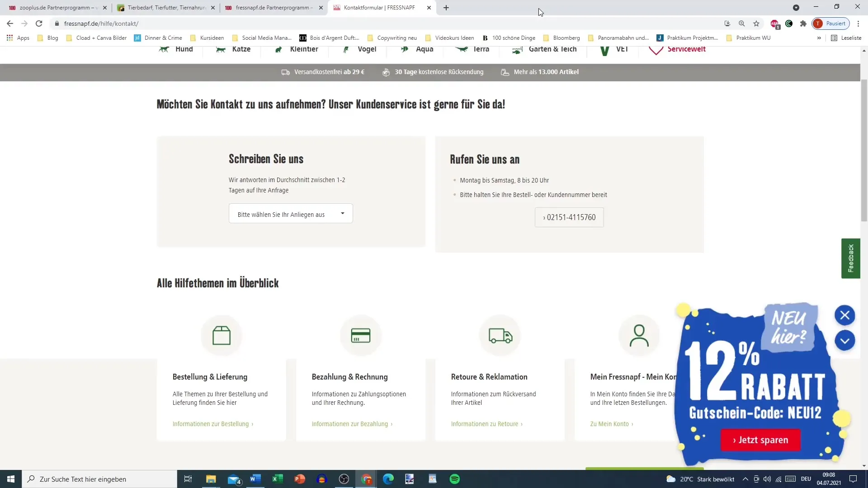Launch PowerPoint from the taskbar

tap(300, 479)
